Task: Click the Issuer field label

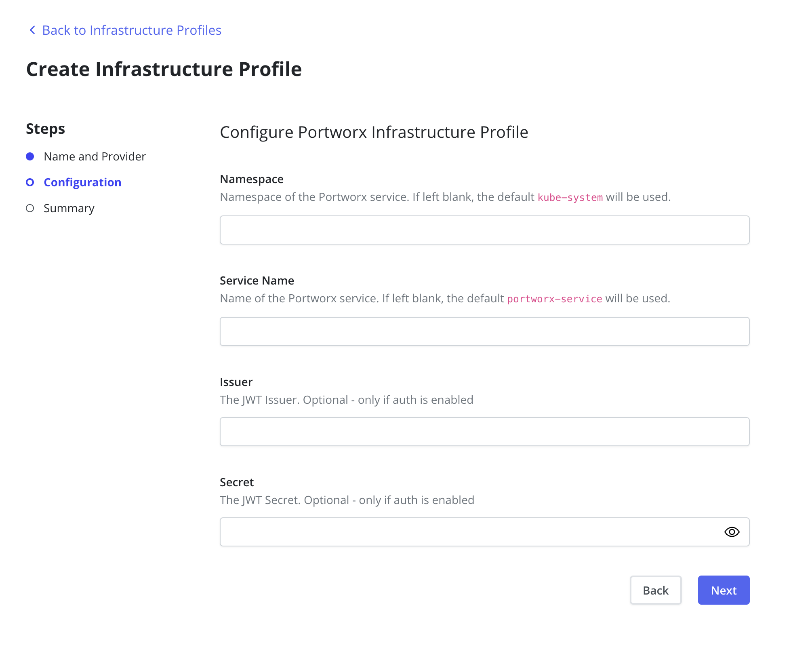Action: pos(236,382)
